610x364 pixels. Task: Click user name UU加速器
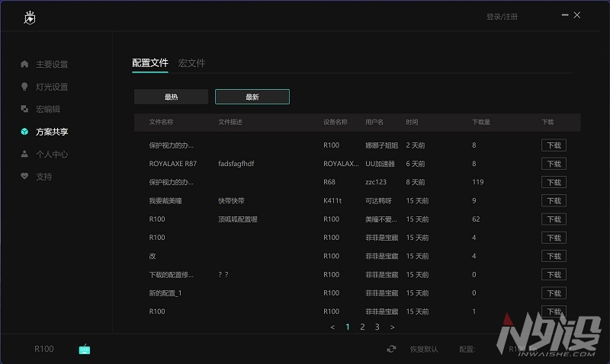coord(380,164)
